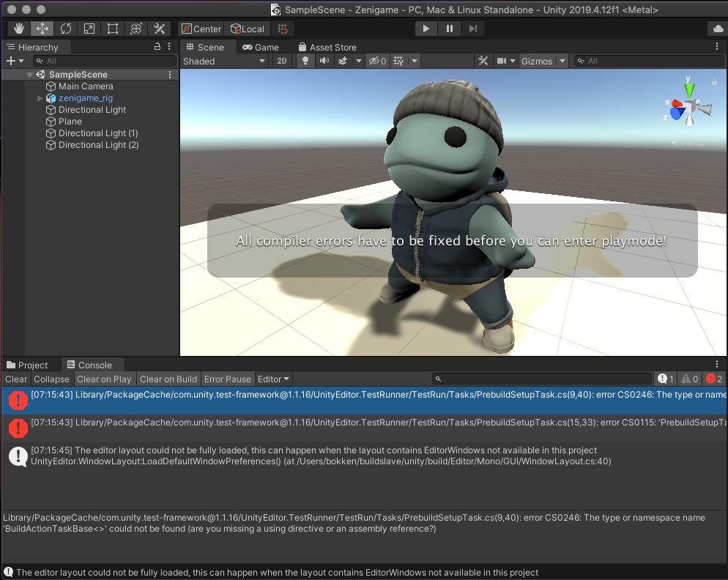Select the Rotate tool
728x580 pixels.
pyautogui.click(x=66, y=29)
